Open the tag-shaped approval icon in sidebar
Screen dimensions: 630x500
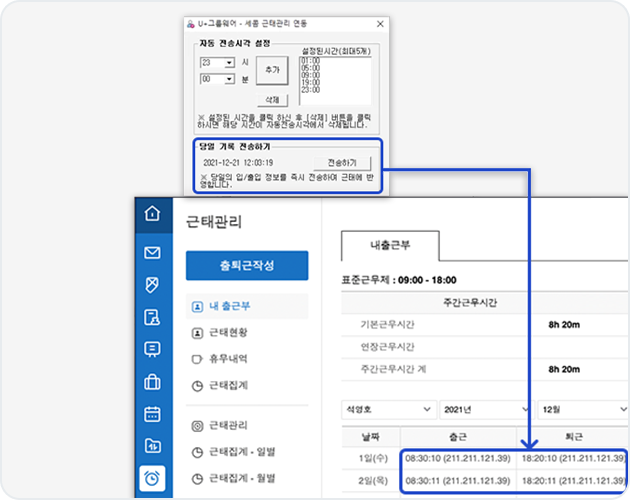(x=152, y=285)
